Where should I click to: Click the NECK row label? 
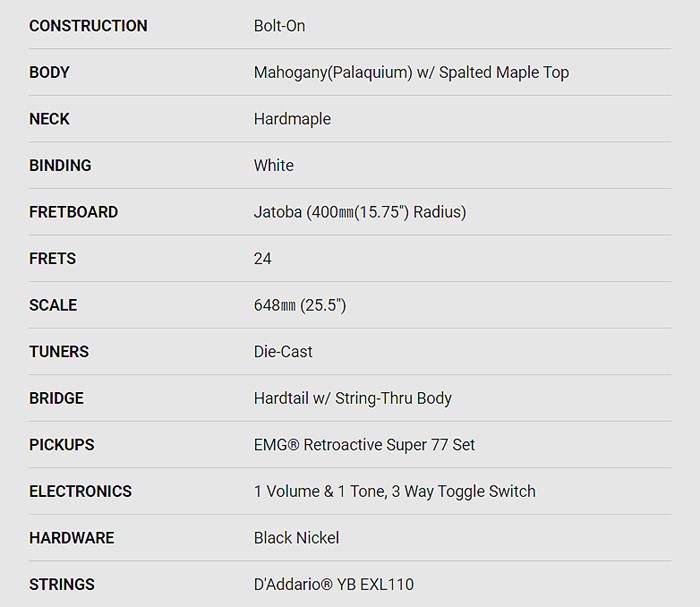49,119
